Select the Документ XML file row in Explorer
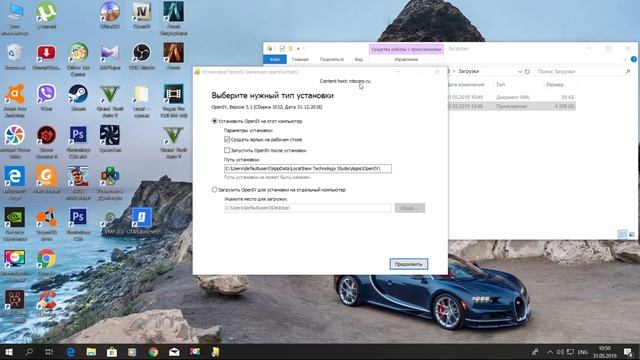The image size is (640, 360). click(x=512, y=97)
